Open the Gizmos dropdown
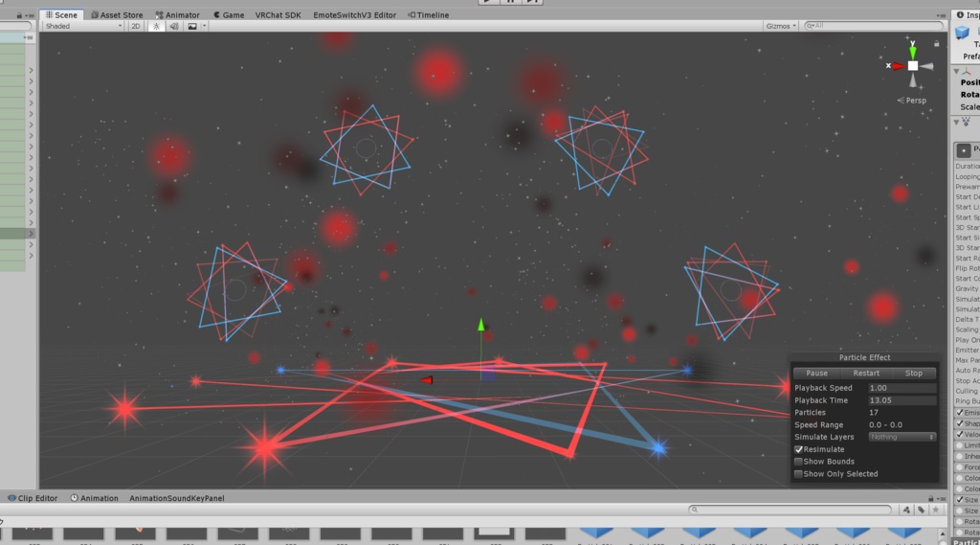The height and width of the screenshot is (545, 980). coord(781,26)
